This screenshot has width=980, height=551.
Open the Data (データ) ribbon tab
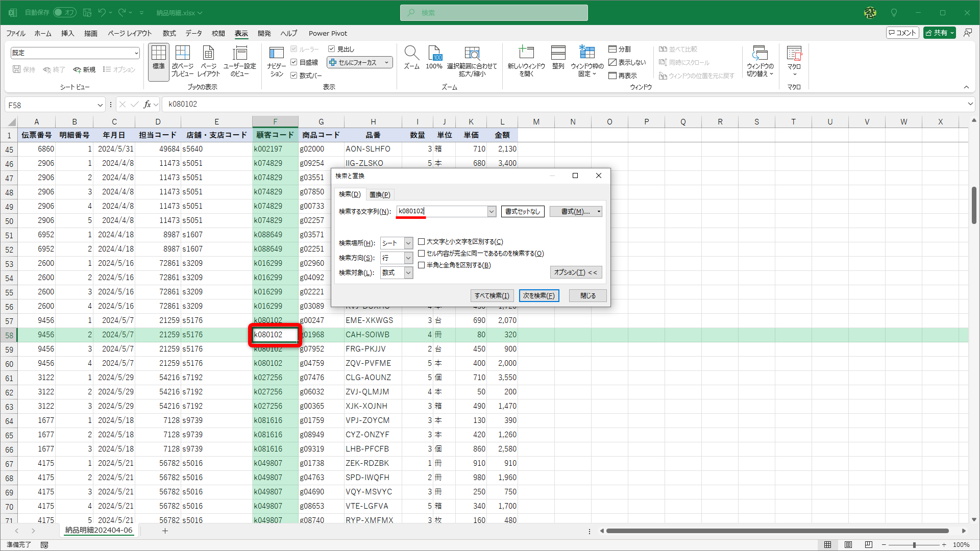(193, 33)
